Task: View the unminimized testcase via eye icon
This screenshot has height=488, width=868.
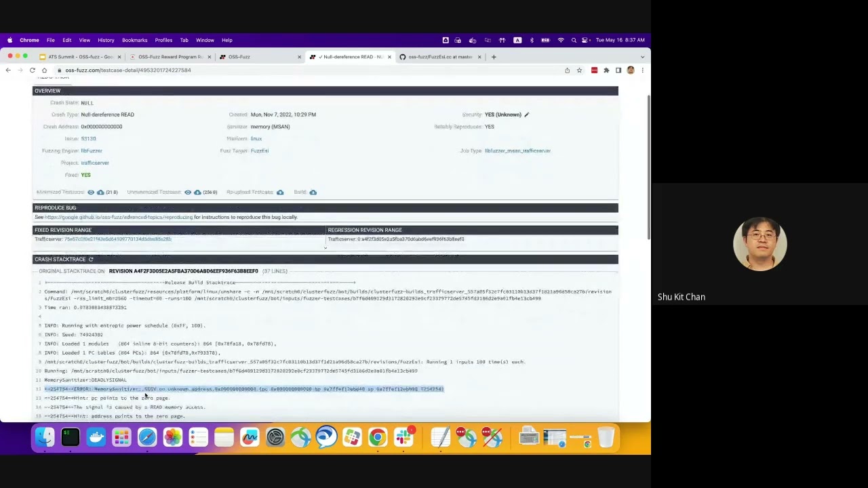Action: 188,192
